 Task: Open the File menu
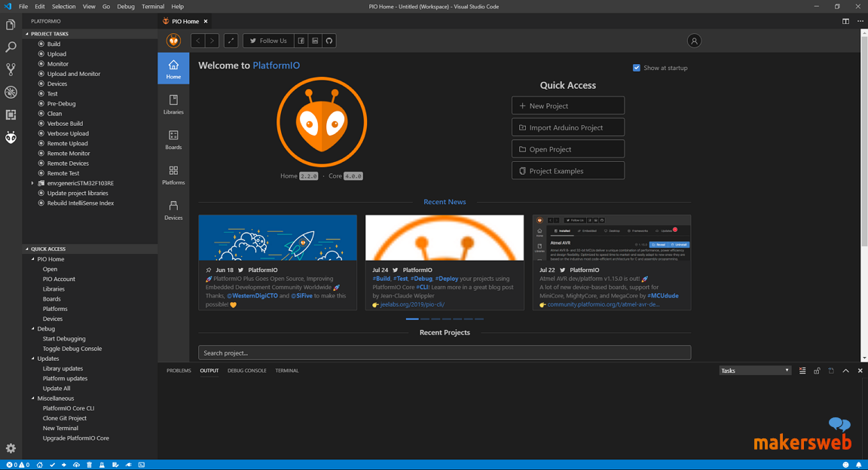pos(23,7)
